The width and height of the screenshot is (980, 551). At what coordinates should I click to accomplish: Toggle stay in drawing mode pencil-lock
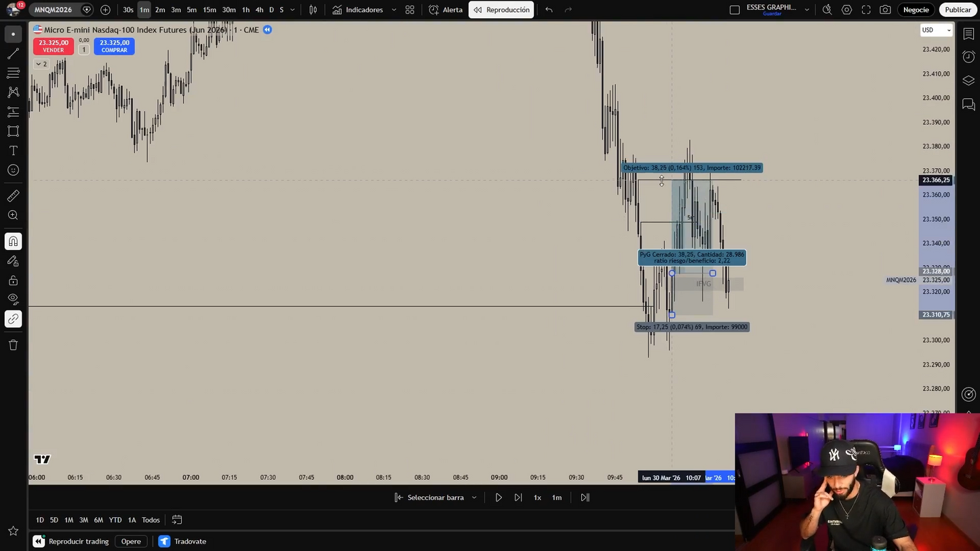13,261
